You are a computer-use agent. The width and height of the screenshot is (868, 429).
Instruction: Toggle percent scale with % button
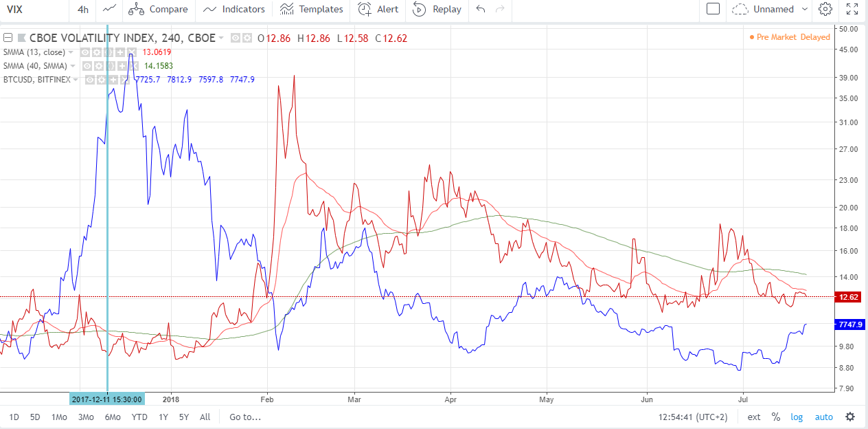pos(776,417)
